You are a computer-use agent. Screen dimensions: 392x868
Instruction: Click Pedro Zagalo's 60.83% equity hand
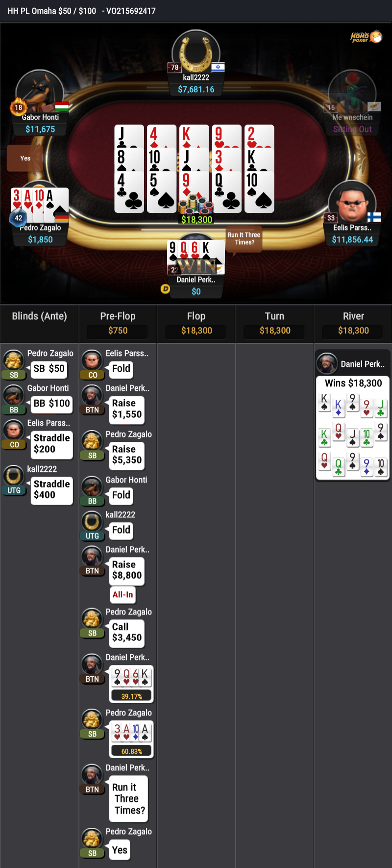click(131, 739)
